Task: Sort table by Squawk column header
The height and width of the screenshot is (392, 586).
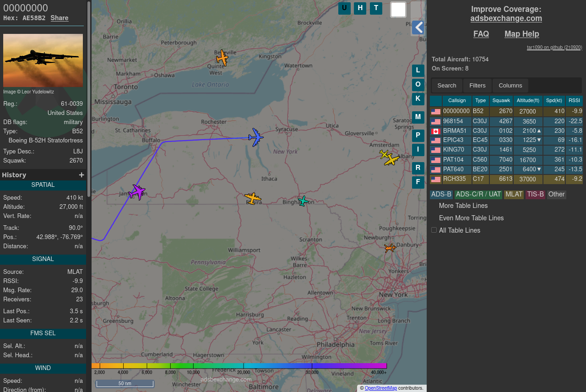Action: [501, 101]
